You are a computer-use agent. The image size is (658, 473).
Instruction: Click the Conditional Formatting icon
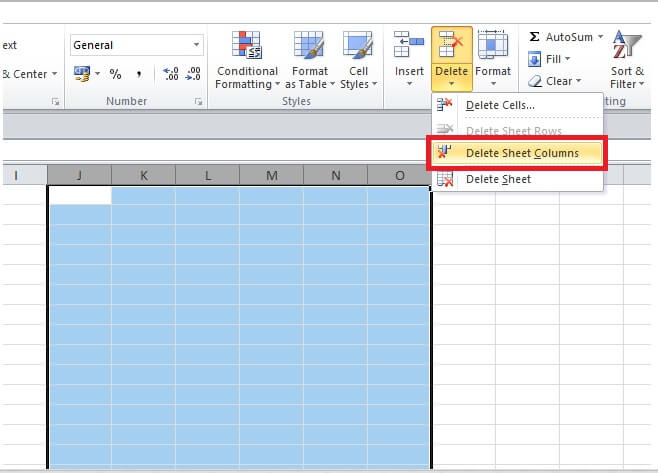coord(247,44)
